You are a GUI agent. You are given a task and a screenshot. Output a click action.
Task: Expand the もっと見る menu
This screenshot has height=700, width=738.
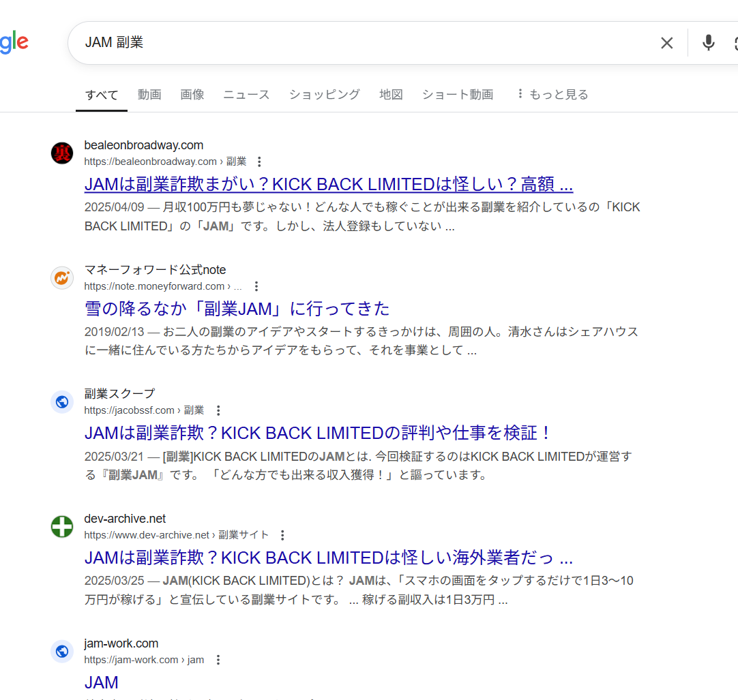click(552, 95)
